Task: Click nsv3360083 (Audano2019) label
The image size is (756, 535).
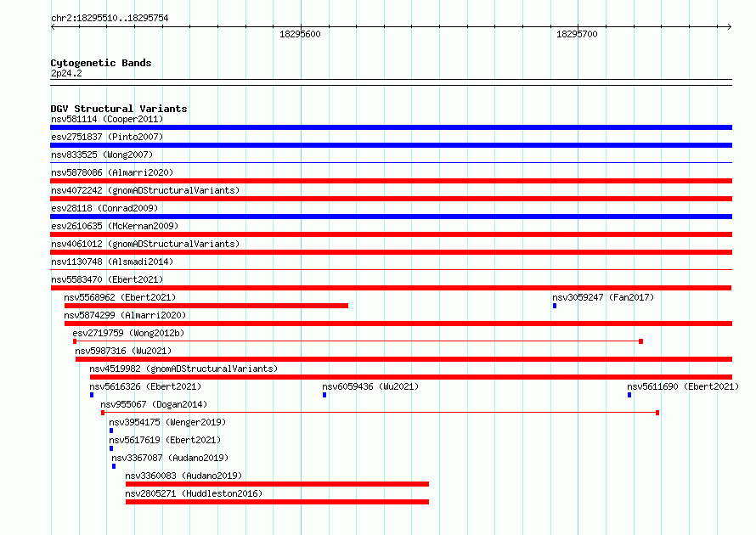Action: pyautogui.click(x=183, y=476)
